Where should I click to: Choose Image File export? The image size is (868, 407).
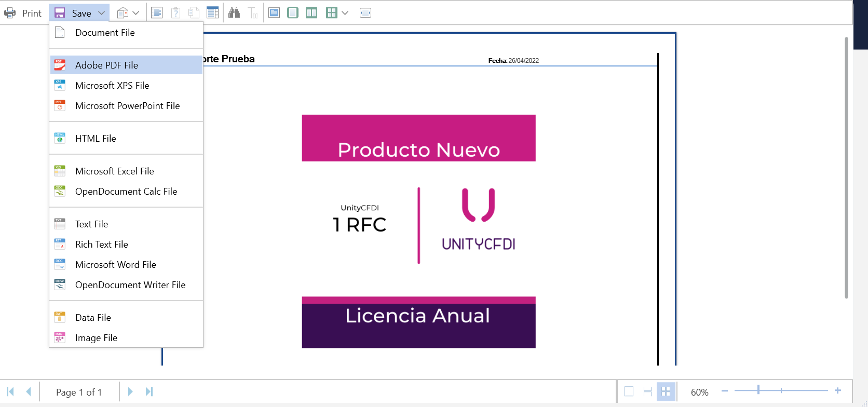126,337
